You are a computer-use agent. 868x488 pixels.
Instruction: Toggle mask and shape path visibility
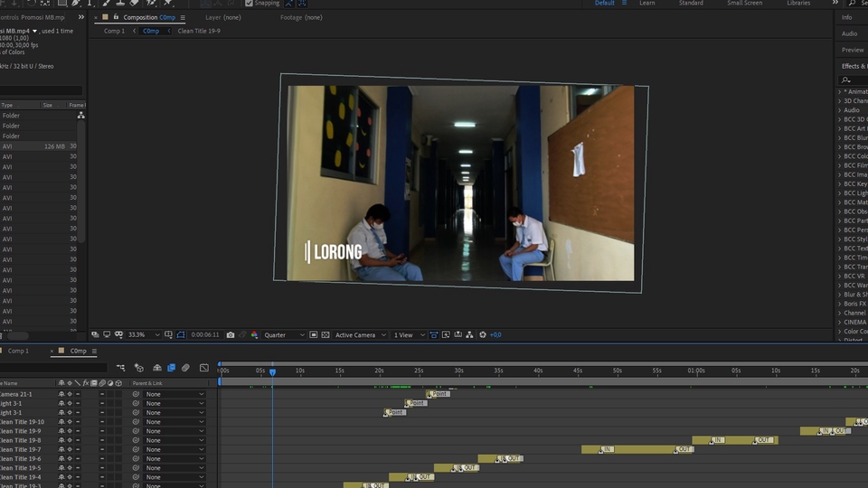[x=181, y=334]
